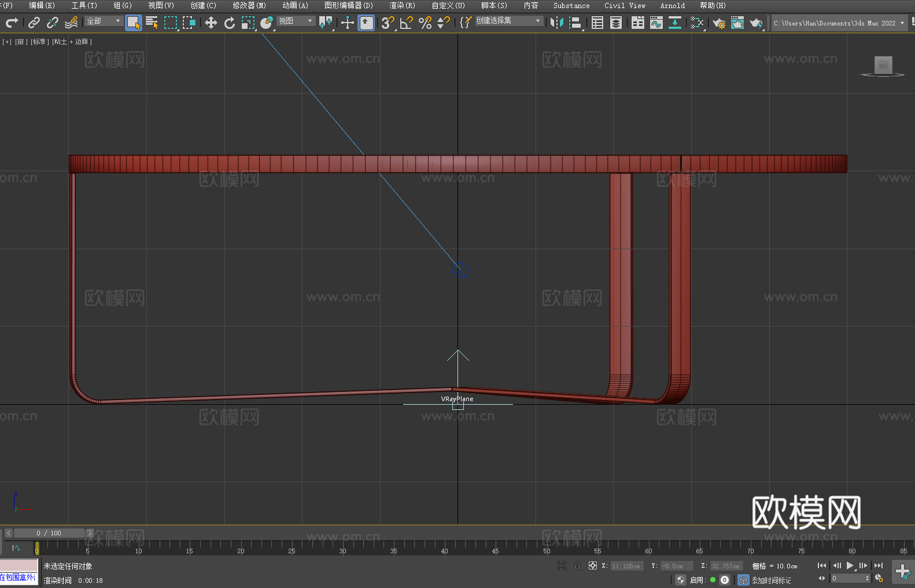Click the ViewCube front face
This screenshot has width=915, height=588.
click(883, 64)
